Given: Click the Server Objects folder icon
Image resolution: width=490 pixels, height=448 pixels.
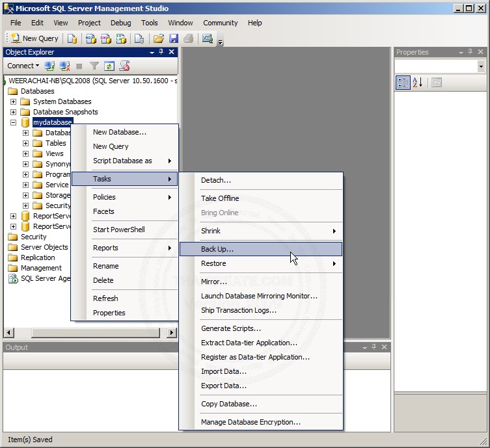Looking at the screenshot, I should point(13,247).
